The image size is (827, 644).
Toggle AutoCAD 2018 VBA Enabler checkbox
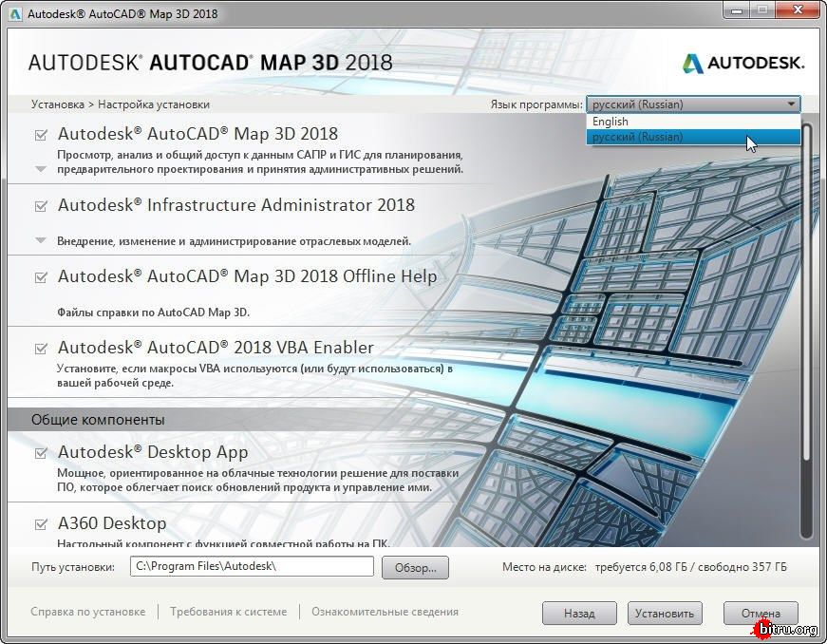pyautogui.click(x=41, y=348)
